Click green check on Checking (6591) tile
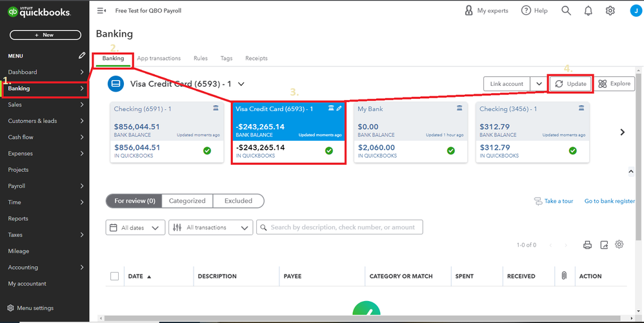Screen dimensions: 644x323 tap(207, 151)
